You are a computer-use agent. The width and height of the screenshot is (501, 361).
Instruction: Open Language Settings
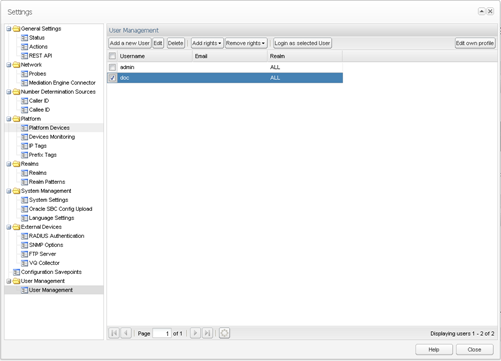(x=51, y=218)
